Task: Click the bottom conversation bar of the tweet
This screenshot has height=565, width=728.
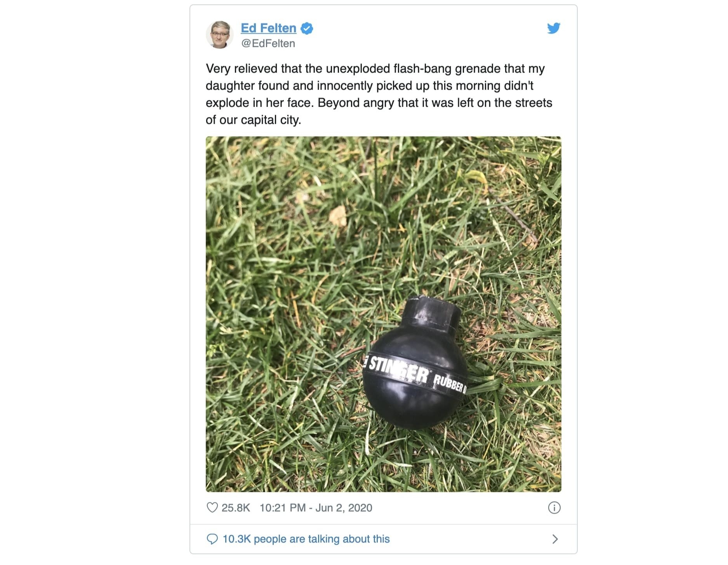Action: [383, 539]
